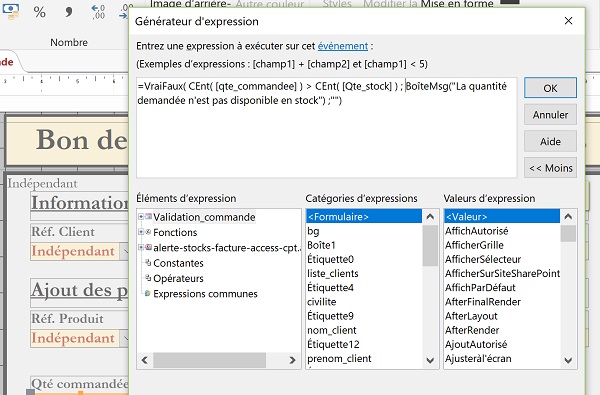Select AfterLayout in the values list
The height and width of the screenshot is (395, 600).
pos(502,316)
